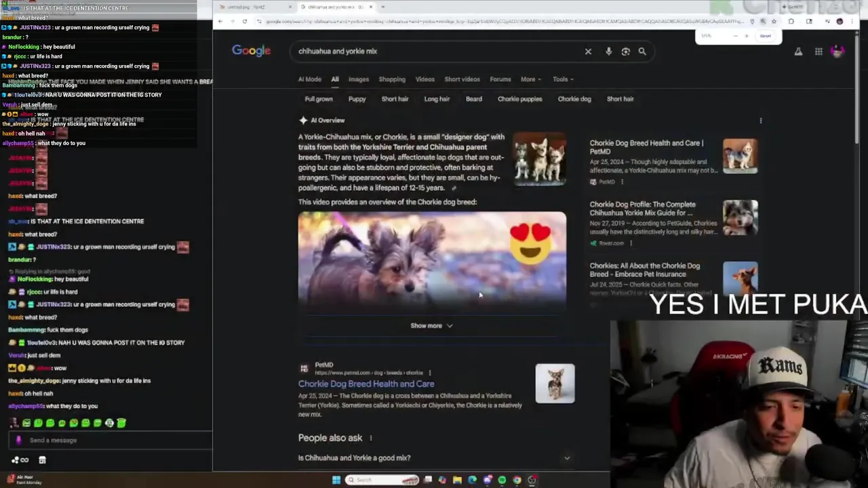Copy the AI Overview link icon

pos(454,188)
